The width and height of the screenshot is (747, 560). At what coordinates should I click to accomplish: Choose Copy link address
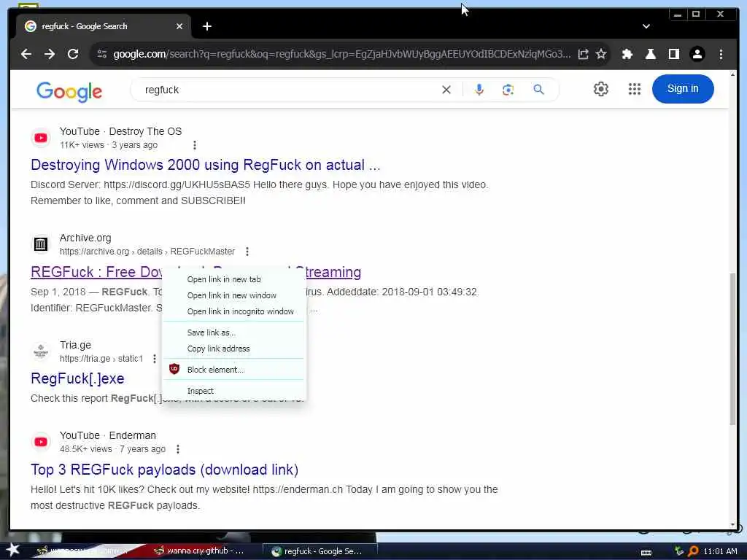pos(234,349)
